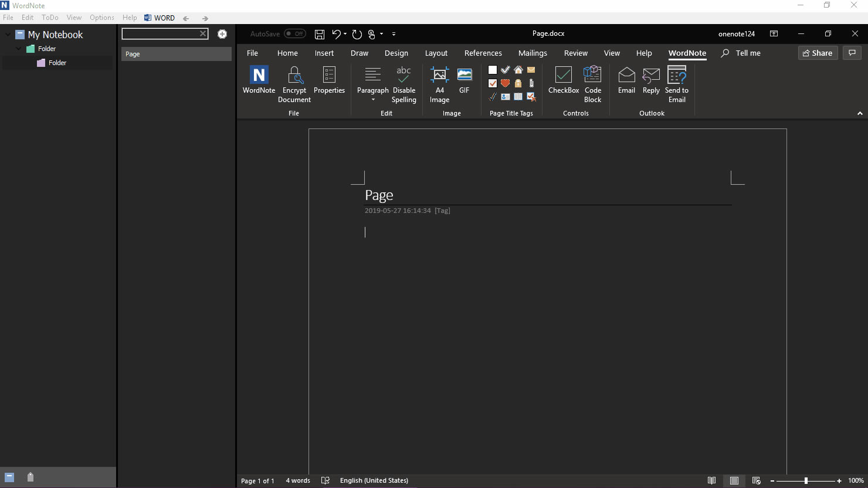The width and height of the screenshot is (868, 488).
Task: Toggle the AutoSave switch
Action: click(295, 34)
